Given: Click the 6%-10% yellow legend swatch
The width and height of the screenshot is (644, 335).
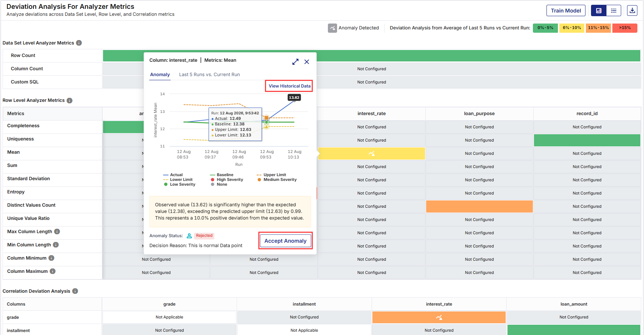Looking at the screenshot, I should tap(572, 28).
